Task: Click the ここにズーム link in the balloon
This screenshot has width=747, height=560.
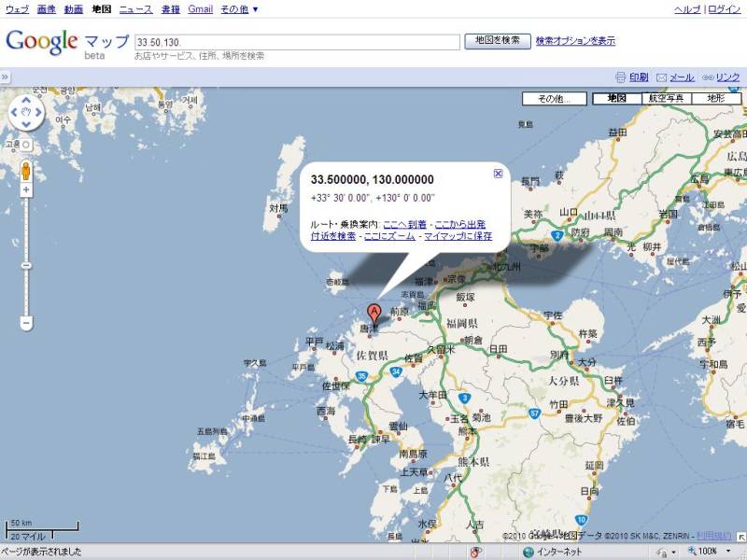Action: (x=389, y=236)
